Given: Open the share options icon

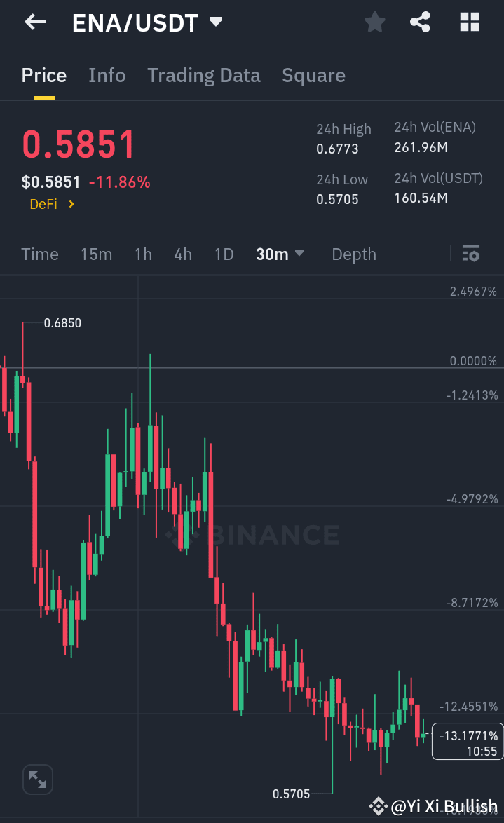Looking at the screenshot, I should (420, 22).
